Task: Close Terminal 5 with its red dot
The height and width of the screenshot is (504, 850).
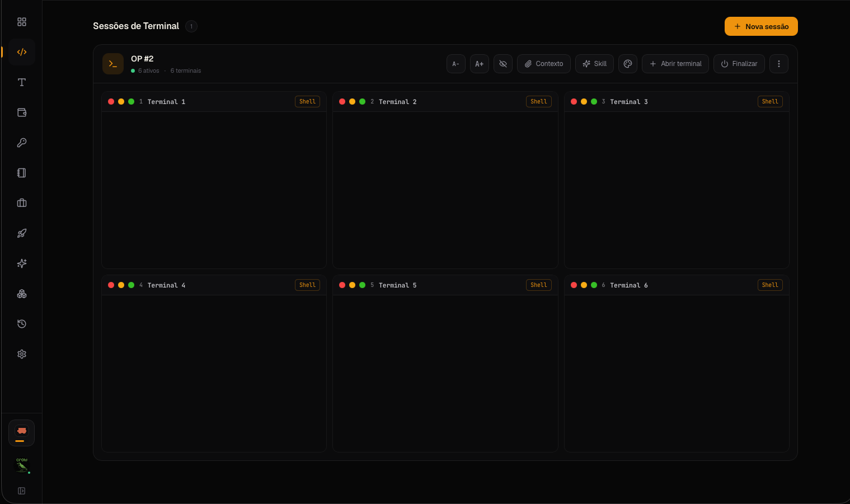Action: click(x=342, y=285)
